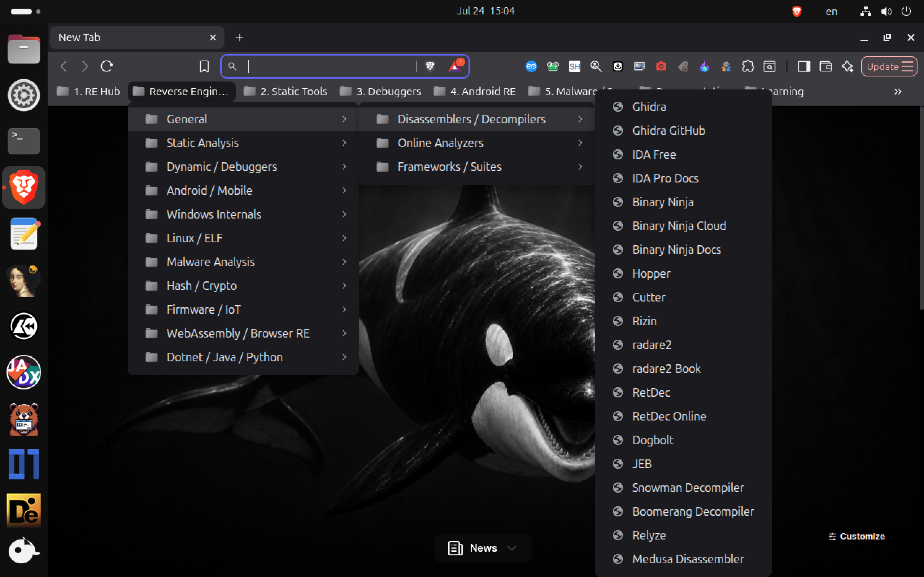Click the Customize button

tap(857, 536)
